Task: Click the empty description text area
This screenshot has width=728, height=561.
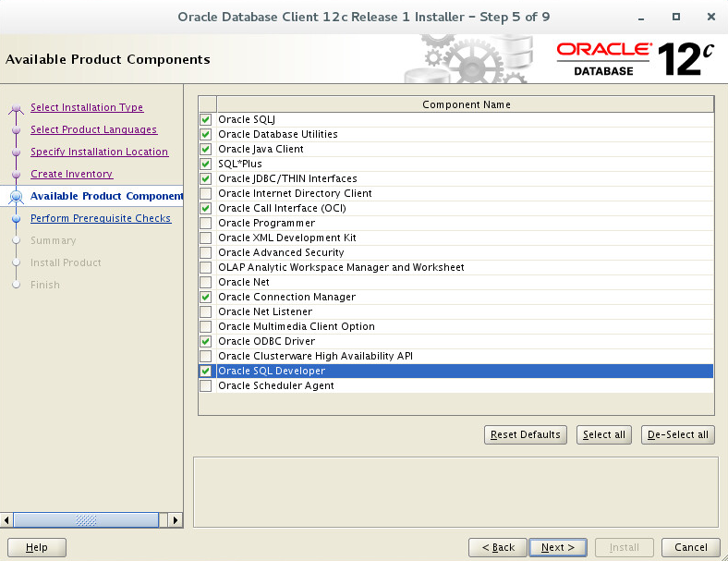Action: (455, 493)
